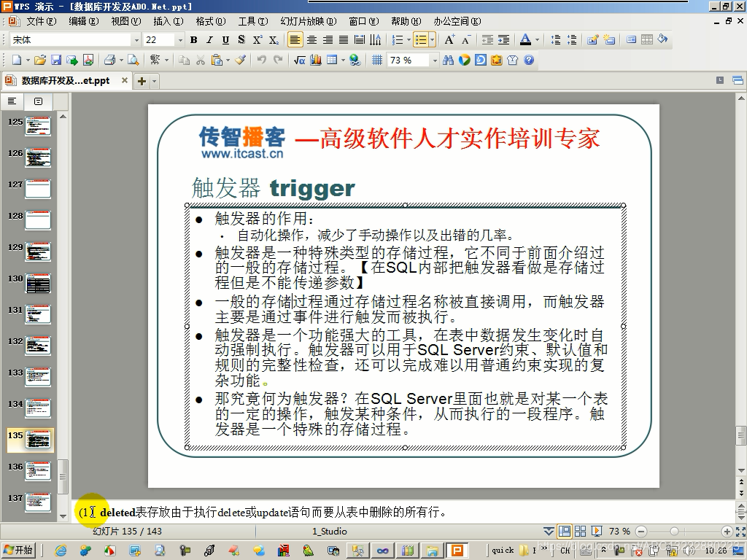Toggle italic formatting
Screen dimensions: 747x560
coord(209,40)
